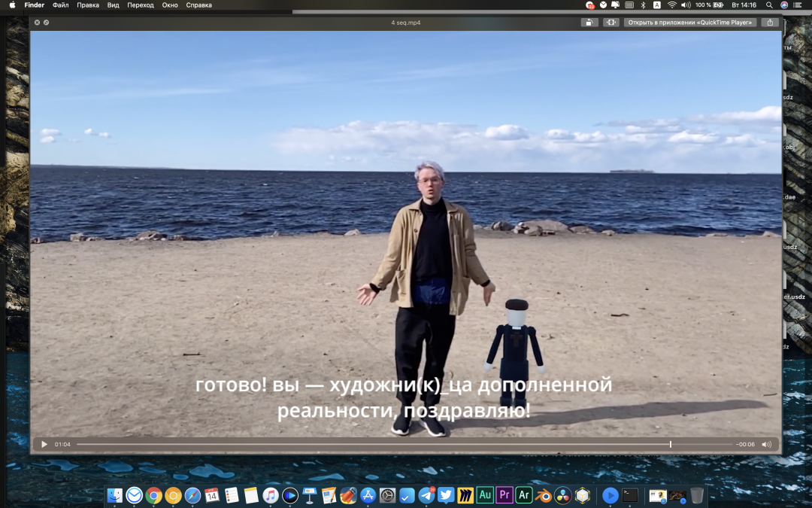Open Blender from the dock
This screenshot has height=508, width=812.
[544, 494]
